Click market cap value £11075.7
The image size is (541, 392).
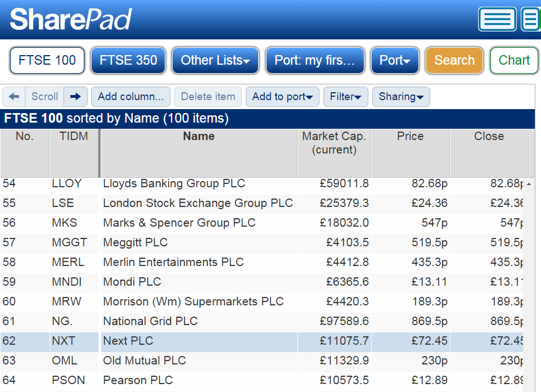click(x=344, y=341)
